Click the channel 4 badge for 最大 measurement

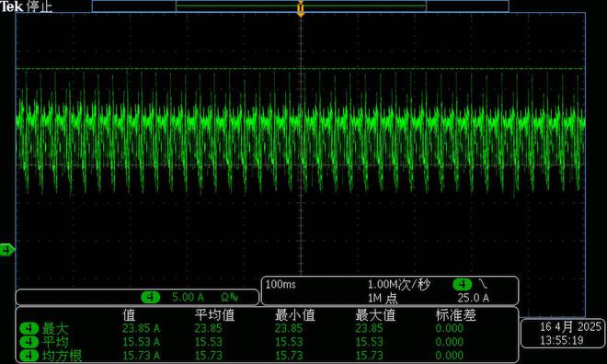29,329
